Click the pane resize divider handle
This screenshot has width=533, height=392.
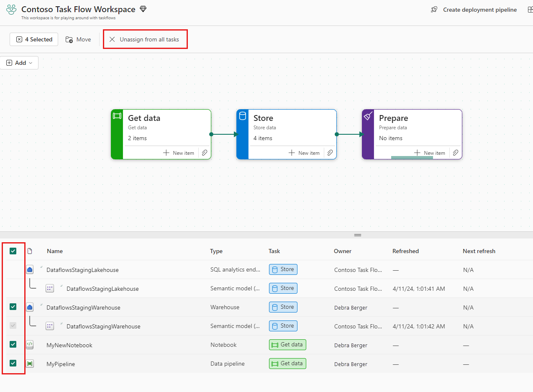point(358,235)
